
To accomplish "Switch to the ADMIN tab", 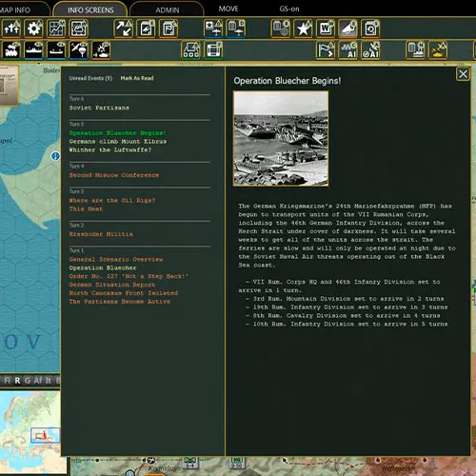I will (168, 10).
